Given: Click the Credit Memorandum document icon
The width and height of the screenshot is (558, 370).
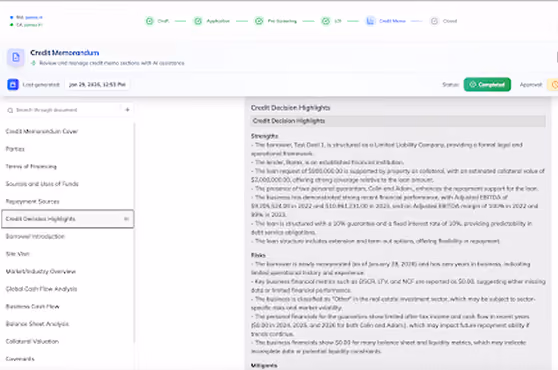Looking at the screenshot, I should (16, 57).
